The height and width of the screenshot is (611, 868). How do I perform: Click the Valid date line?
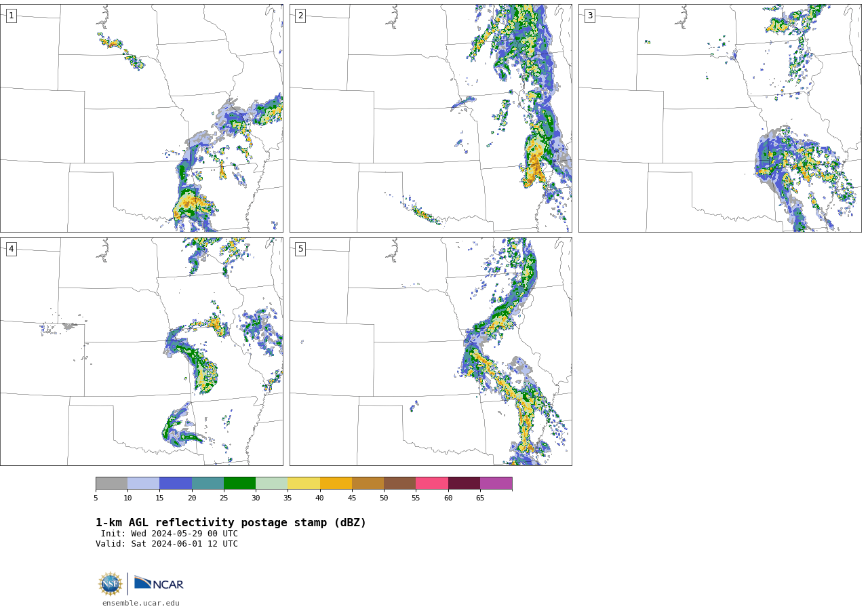(x=167, y=544)
